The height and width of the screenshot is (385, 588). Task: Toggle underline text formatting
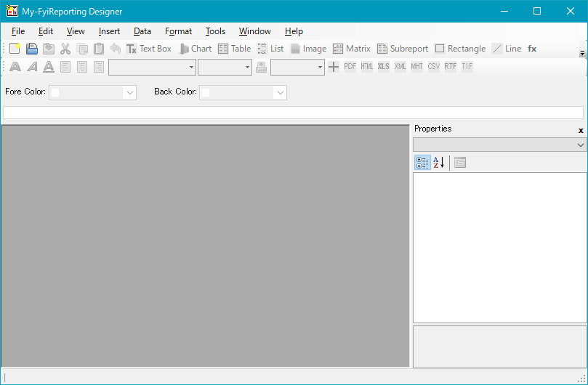tap(49, 67)
